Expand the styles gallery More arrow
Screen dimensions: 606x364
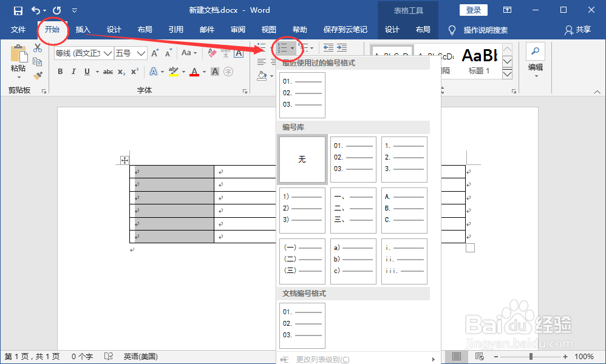click(x=508, y=74)
